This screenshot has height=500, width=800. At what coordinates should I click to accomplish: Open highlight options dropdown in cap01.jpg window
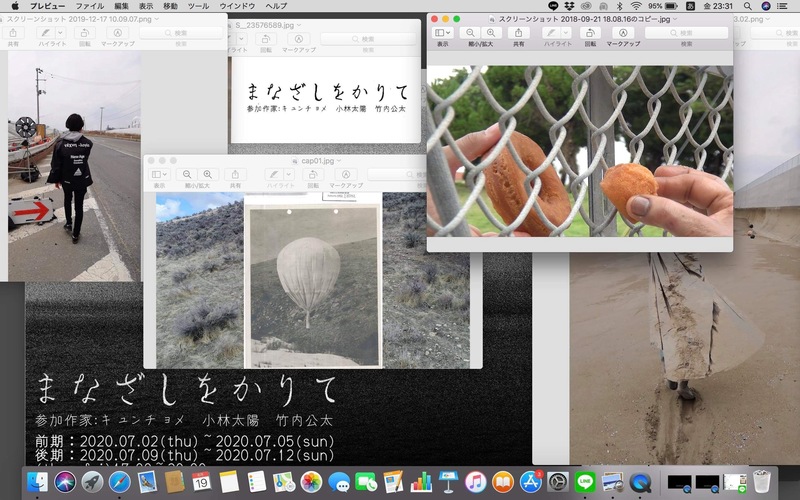288,174
